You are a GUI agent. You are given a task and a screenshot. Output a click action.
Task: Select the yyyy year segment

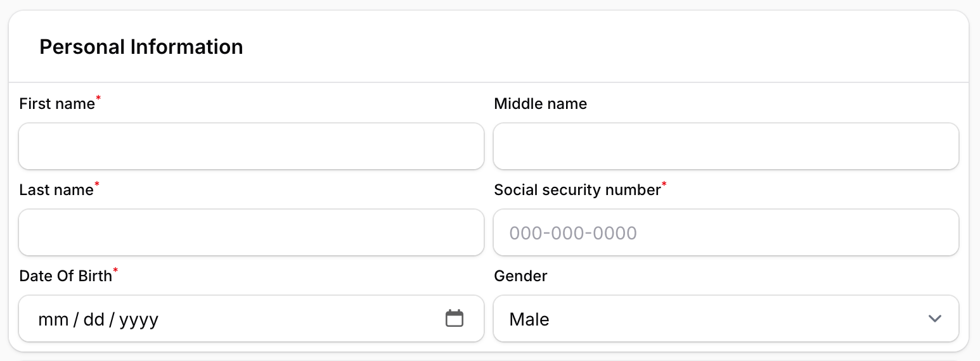point(139,319)
